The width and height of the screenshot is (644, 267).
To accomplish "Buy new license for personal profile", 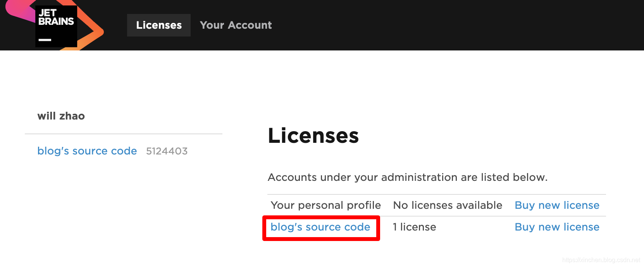I will (x=557, y=205).
